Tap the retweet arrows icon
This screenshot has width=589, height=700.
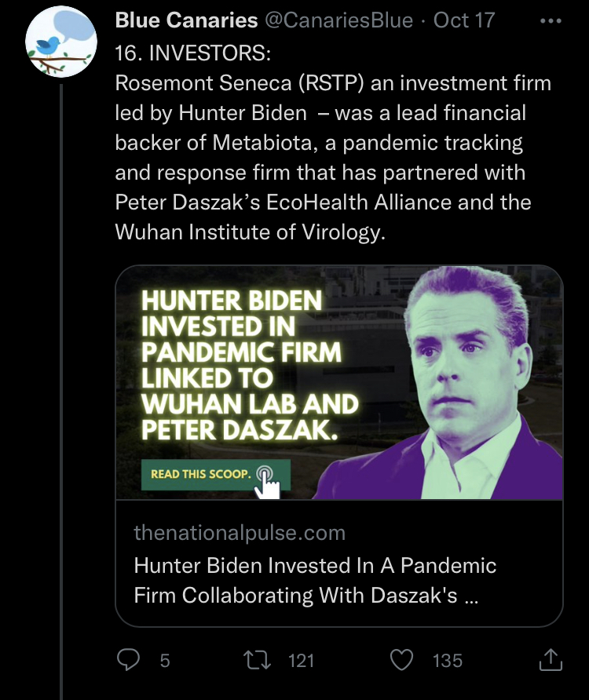257,660
